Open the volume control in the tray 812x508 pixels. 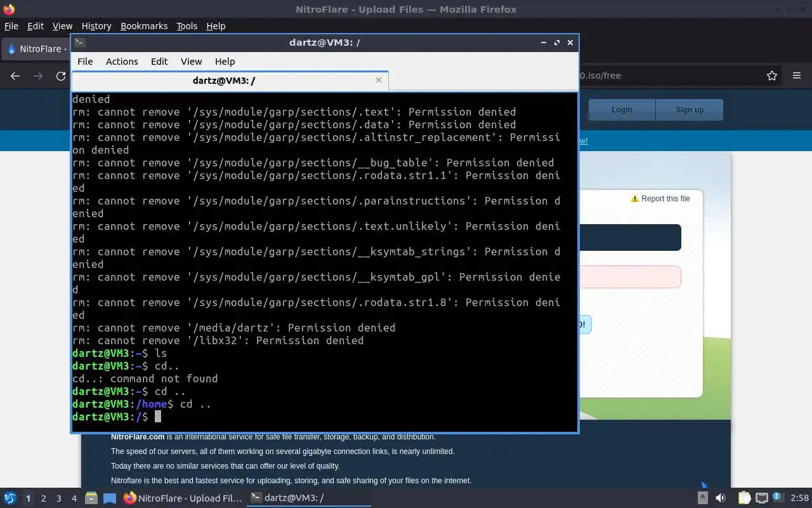coord(721,498)
